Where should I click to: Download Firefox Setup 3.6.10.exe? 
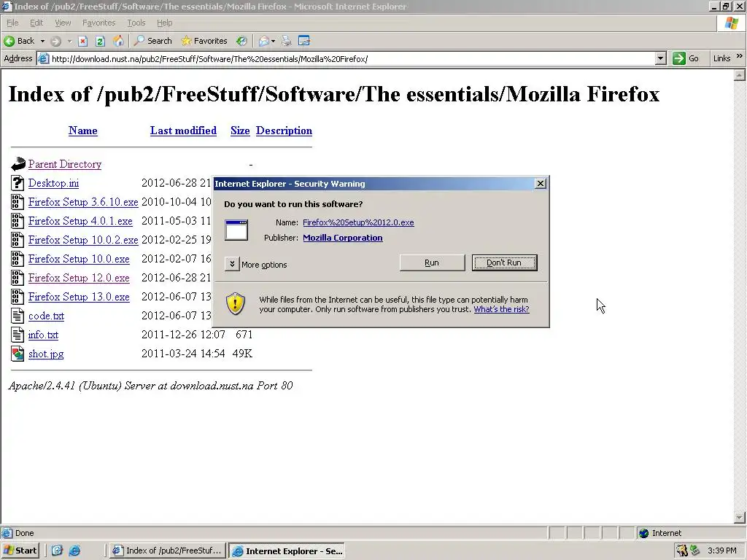click(83, 202)
